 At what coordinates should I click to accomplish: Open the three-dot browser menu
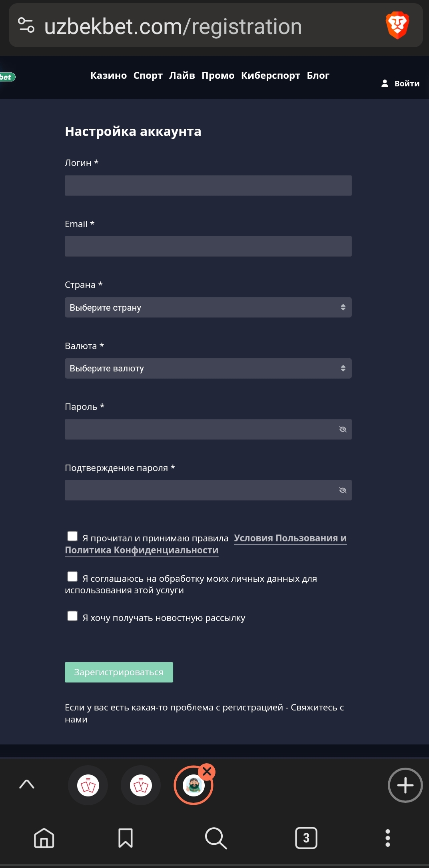point(387,838)
